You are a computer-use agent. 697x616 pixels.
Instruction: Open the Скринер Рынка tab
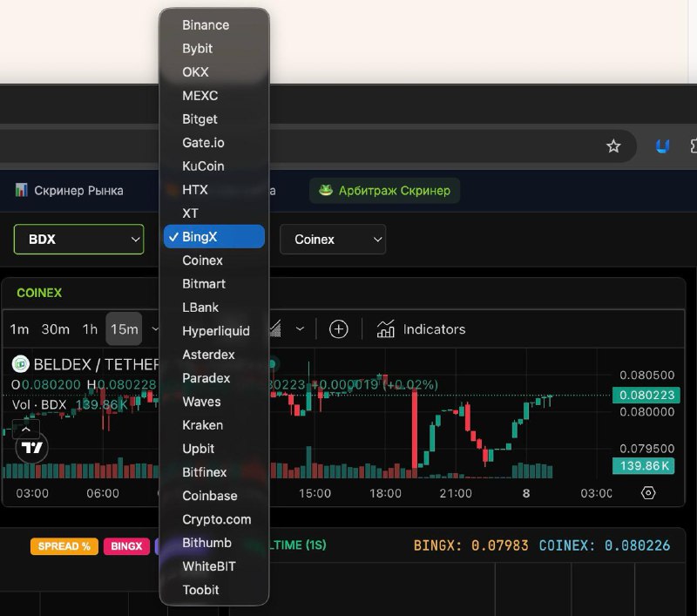(70, 191)
